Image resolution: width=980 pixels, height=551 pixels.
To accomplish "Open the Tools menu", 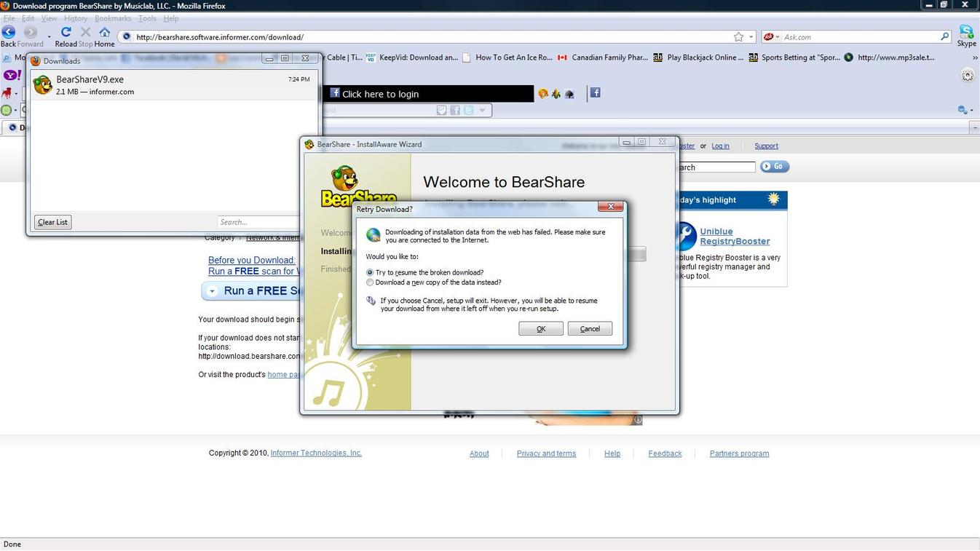I will (147, 18).
